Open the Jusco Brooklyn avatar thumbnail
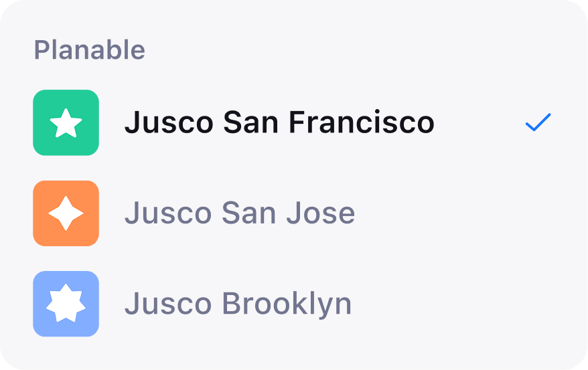588x370 pixels. click(66, 304)
